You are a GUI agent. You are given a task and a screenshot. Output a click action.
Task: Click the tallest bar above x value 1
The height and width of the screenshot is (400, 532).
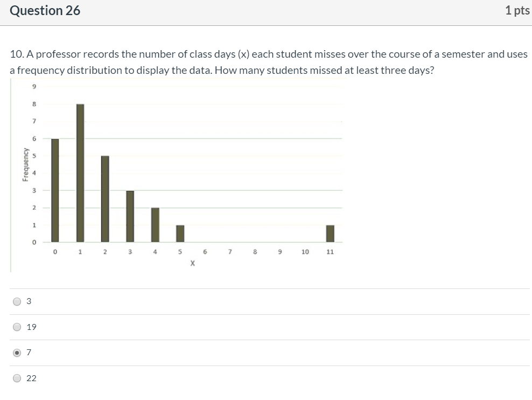point(80,173)
